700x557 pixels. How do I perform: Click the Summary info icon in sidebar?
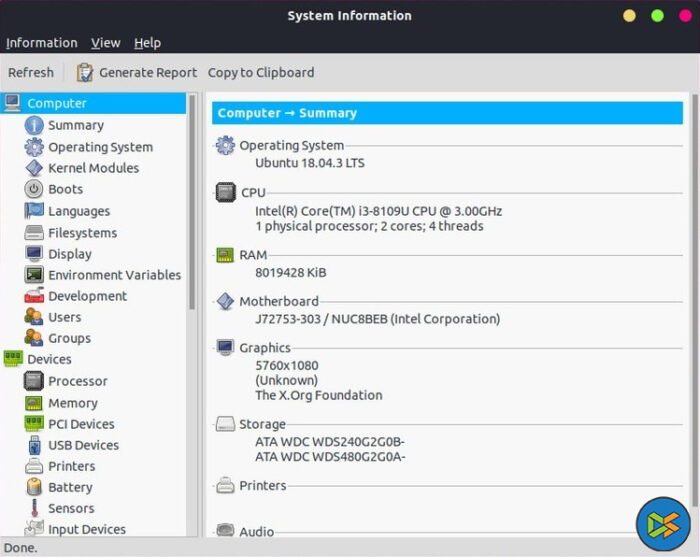point(34,125)
